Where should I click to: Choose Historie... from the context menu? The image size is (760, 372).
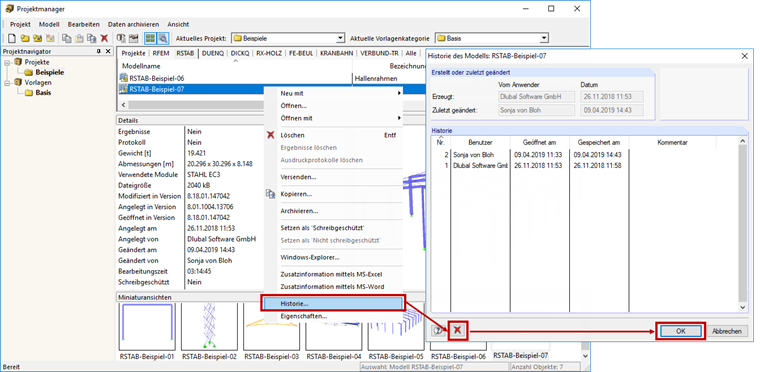coord(333,304)
